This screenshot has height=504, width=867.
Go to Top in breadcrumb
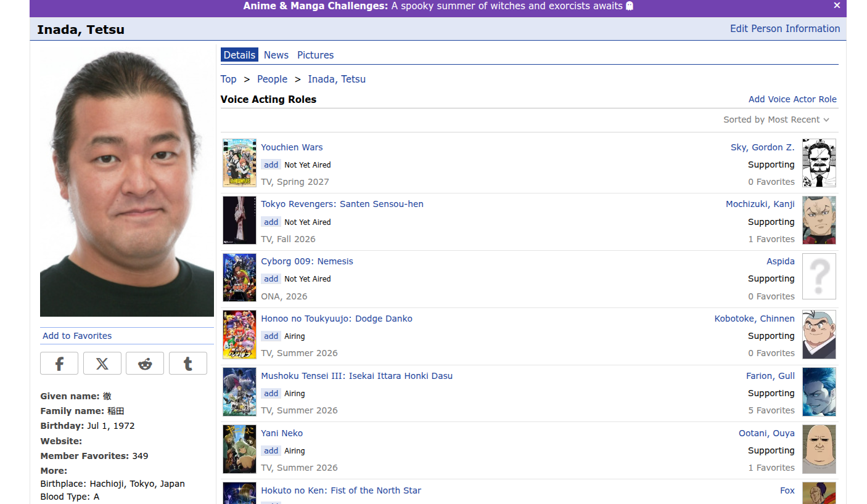(x=228, y=79)
